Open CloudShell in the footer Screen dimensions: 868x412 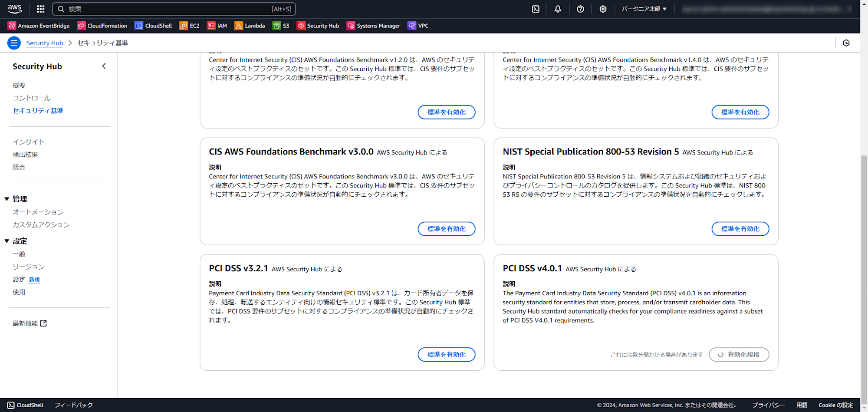tap(25, 405)
